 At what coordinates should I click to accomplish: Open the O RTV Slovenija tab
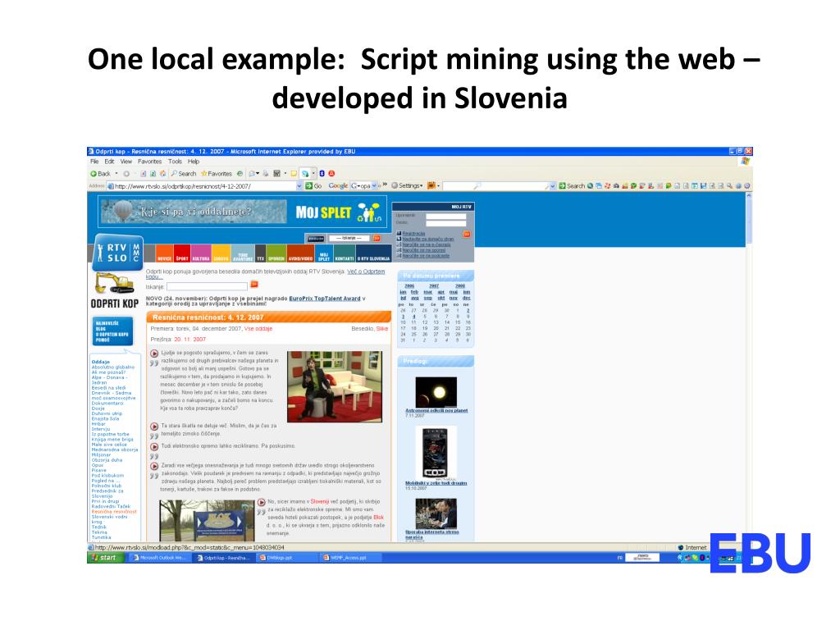[374, 253]
